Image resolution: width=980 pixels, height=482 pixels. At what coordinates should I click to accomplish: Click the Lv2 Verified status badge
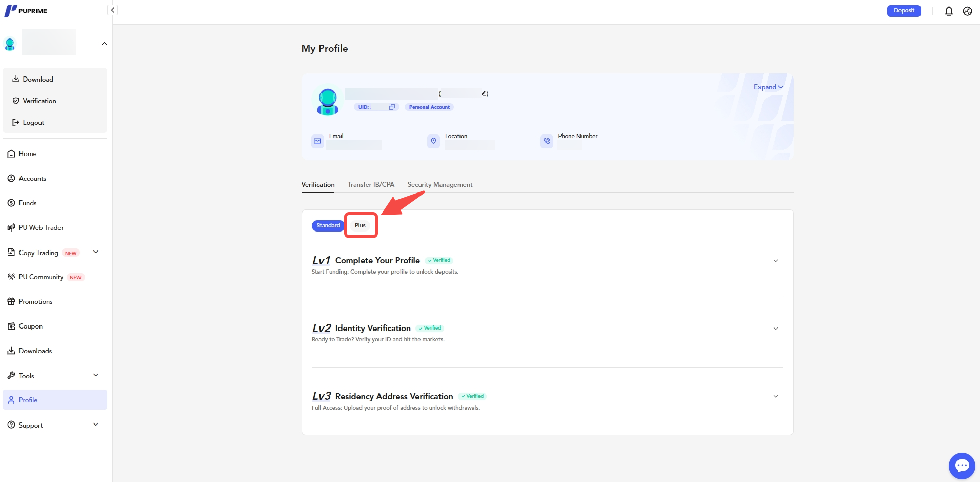pos(430,328)
